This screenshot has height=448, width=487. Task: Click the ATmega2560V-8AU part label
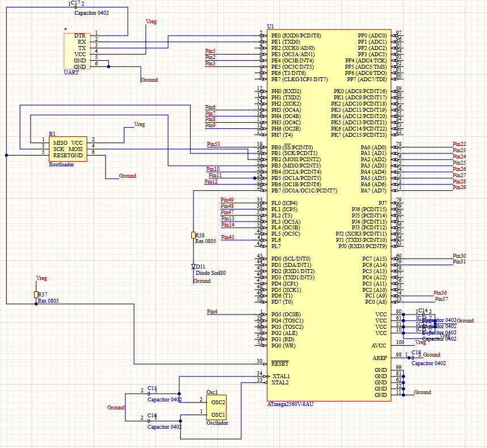click(x=290, y=404)
